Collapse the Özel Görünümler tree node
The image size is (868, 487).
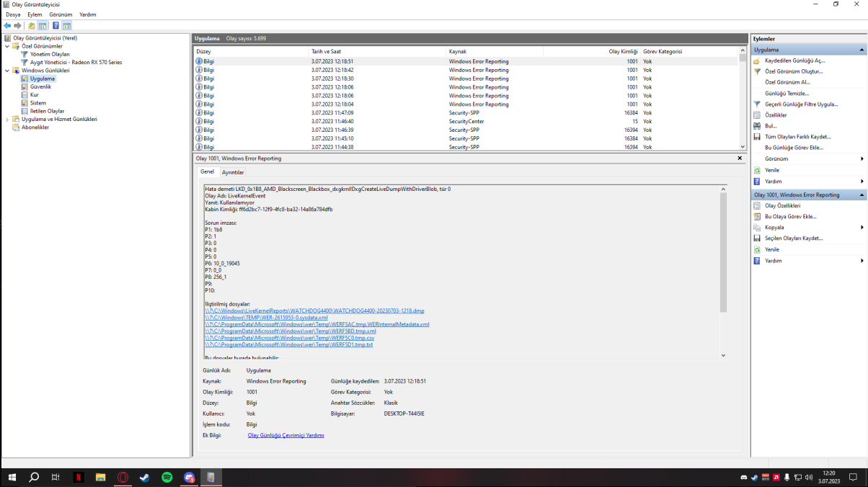point(7,46)
